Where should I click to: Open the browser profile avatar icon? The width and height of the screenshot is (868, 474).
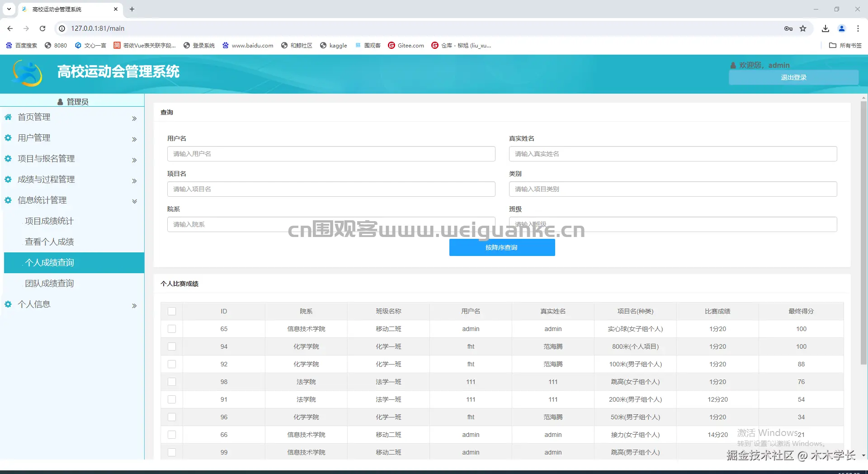tap(842, 28)
